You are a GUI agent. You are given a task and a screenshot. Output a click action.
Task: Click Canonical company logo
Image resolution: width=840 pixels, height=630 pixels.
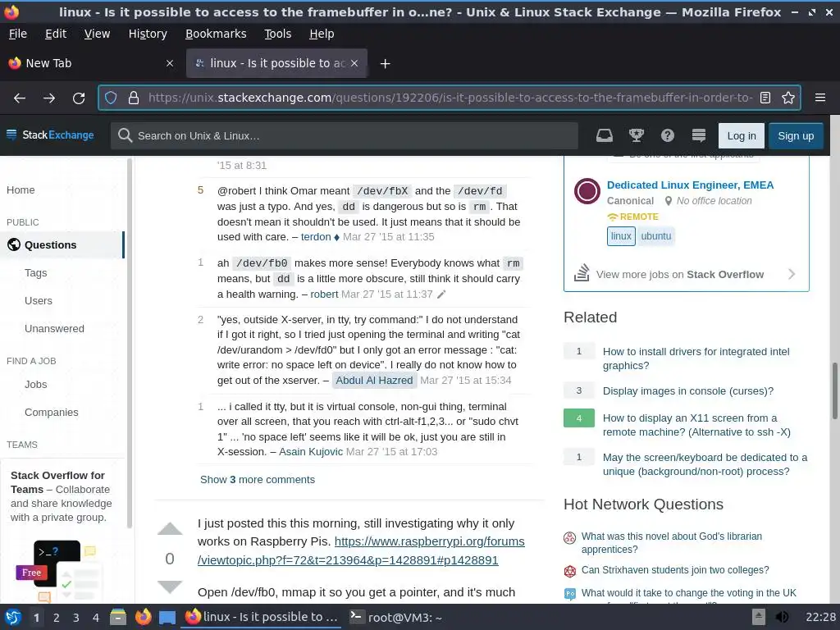[x=587, y=191]
